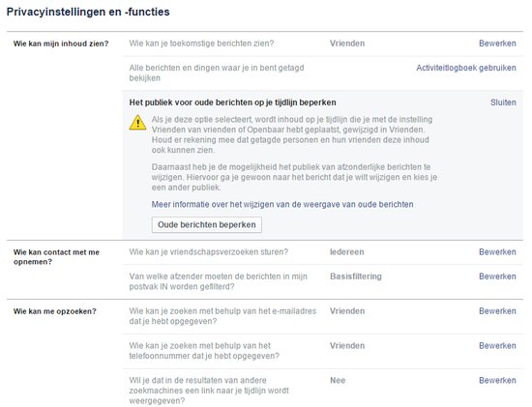Click the Wie kan mijn inhoud zien heading
Screen dimensions: 532x407
point(61,44)
